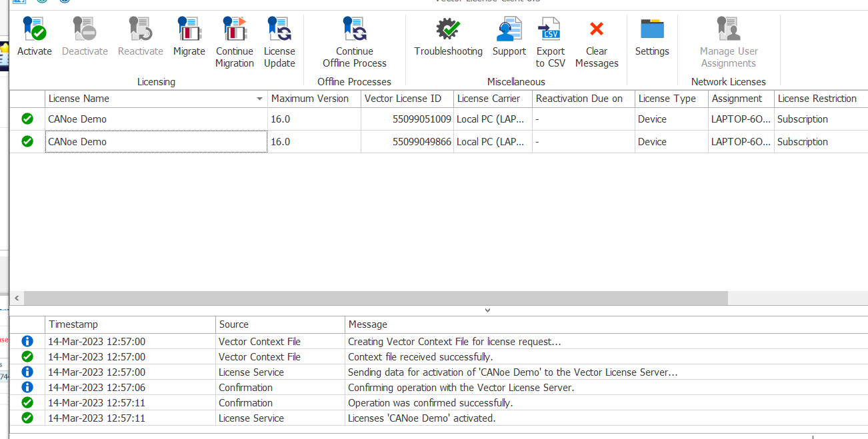Image resolution: width=868 pixels, height=439 pixels.
Task: Clear Messages with the red X
Action: pos(597,29)
